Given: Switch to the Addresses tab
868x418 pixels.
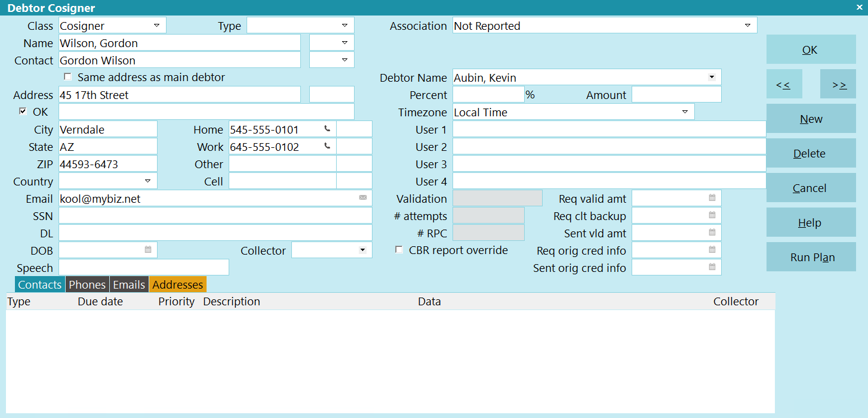Looking at the screenshot, I should coord(178,284).
